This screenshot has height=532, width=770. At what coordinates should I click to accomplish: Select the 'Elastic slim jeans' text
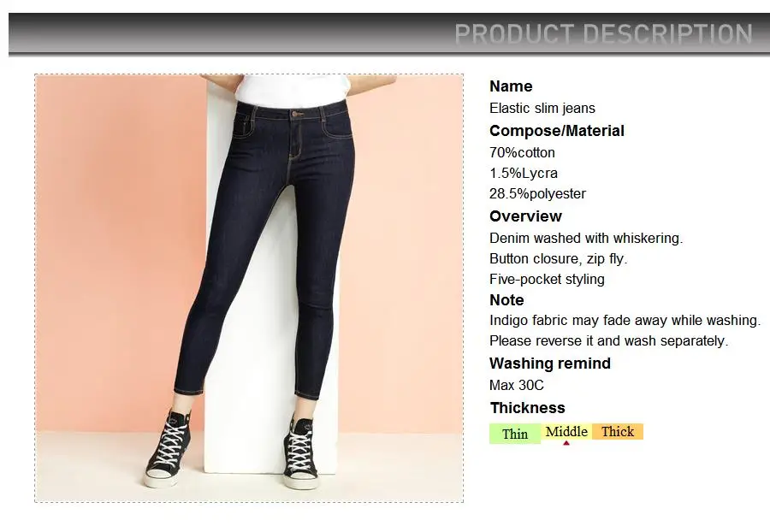point(542,108)
